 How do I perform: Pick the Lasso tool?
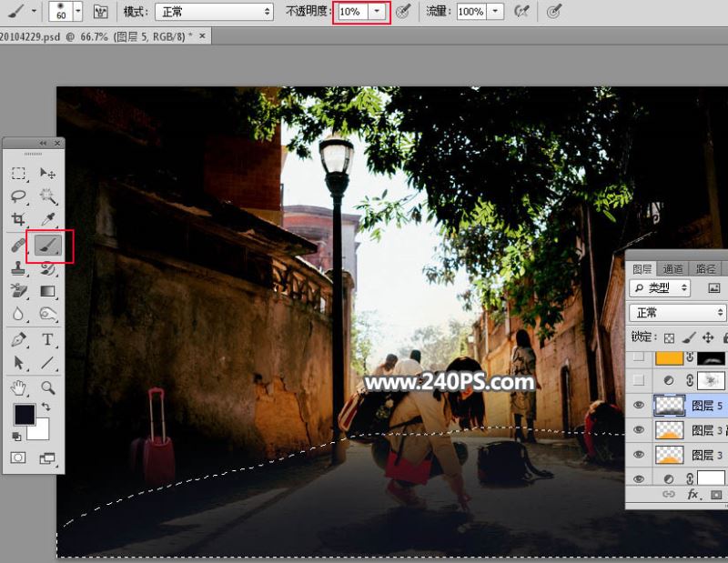[x=18, y=196]
